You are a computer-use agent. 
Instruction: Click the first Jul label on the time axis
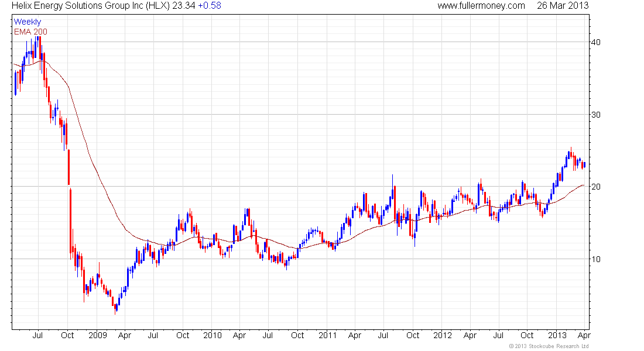pos(37,335)
